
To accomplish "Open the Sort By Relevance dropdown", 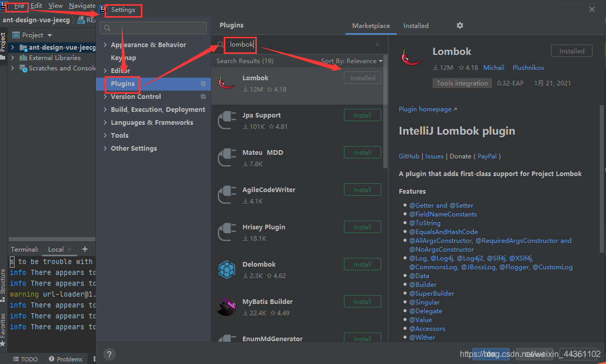I will pos(352,61).
